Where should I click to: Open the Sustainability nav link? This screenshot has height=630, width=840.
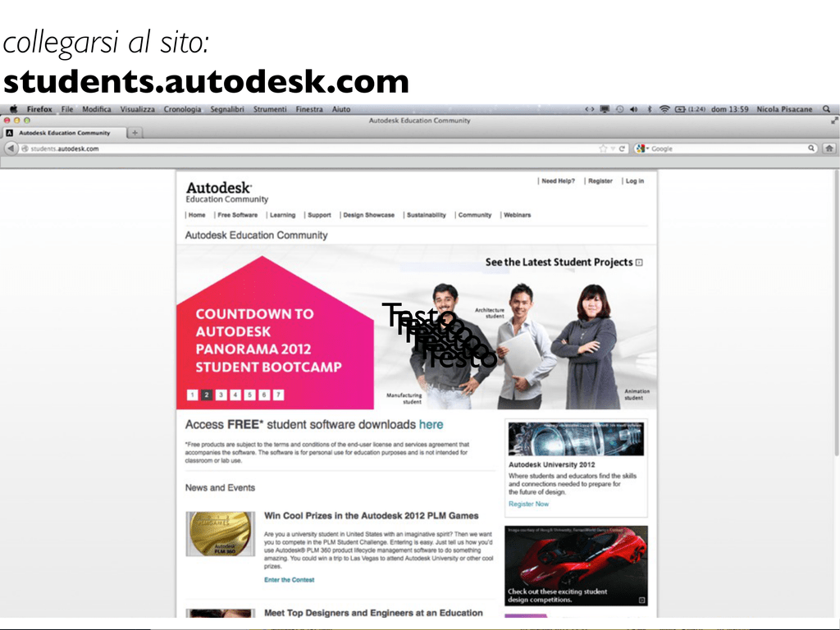[x=426, y=215]
